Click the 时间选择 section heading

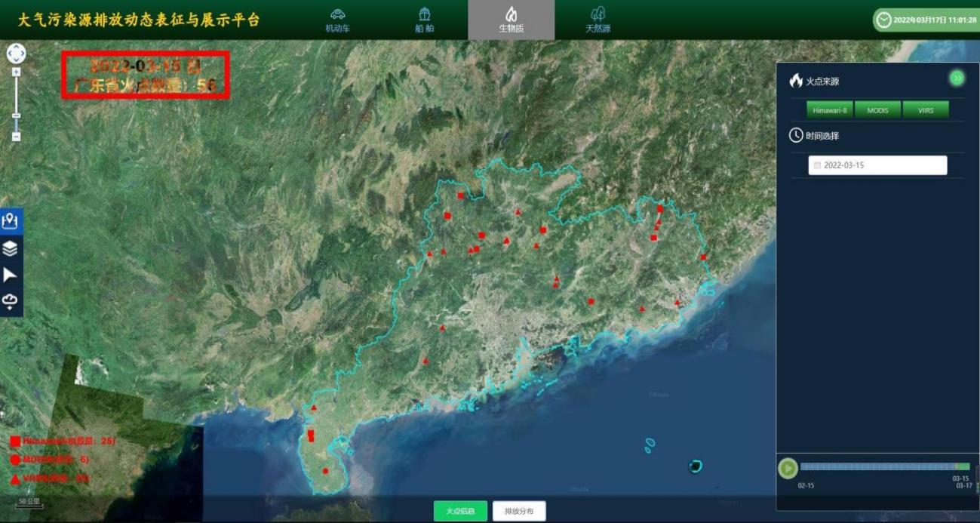(x=822, y=136)
